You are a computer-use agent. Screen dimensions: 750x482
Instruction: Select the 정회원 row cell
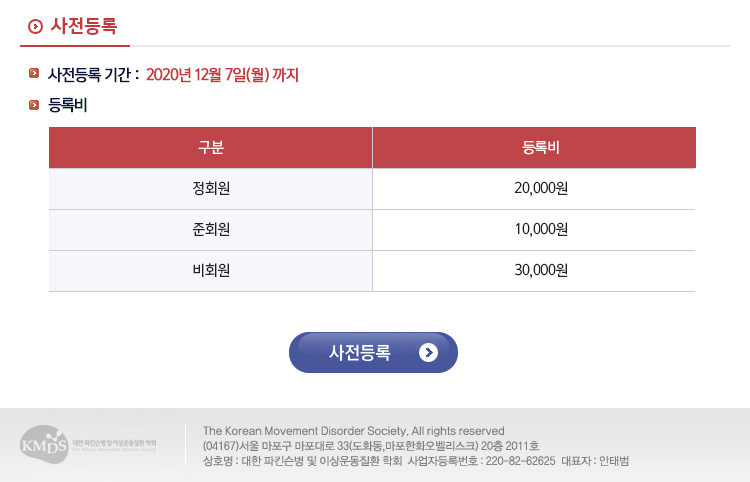(210, 188)
